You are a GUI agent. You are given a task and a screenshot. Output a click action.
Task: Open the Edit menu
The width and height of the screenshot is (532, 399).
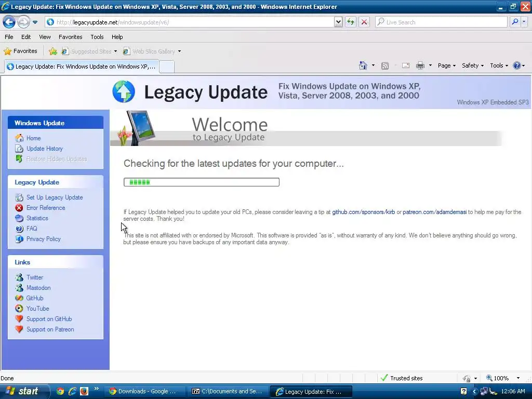[x=26, y=37]
